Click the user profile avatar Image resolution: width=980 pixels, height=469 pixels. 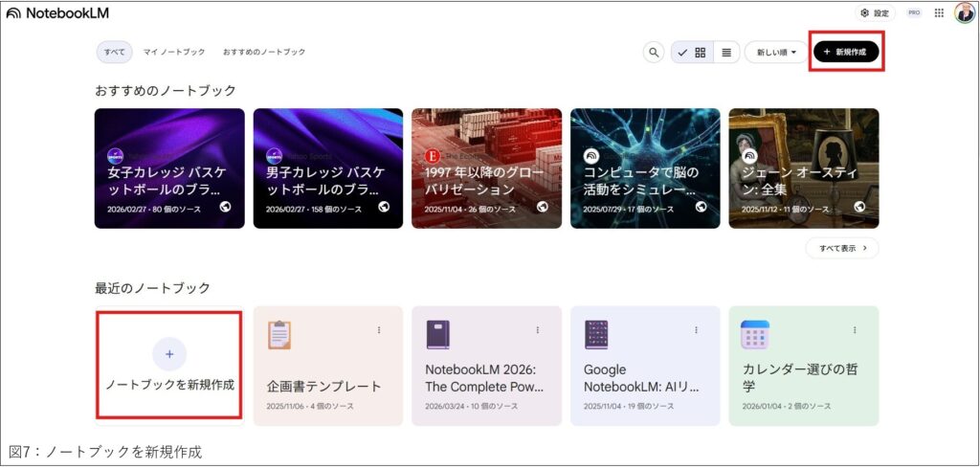(964, 13)
